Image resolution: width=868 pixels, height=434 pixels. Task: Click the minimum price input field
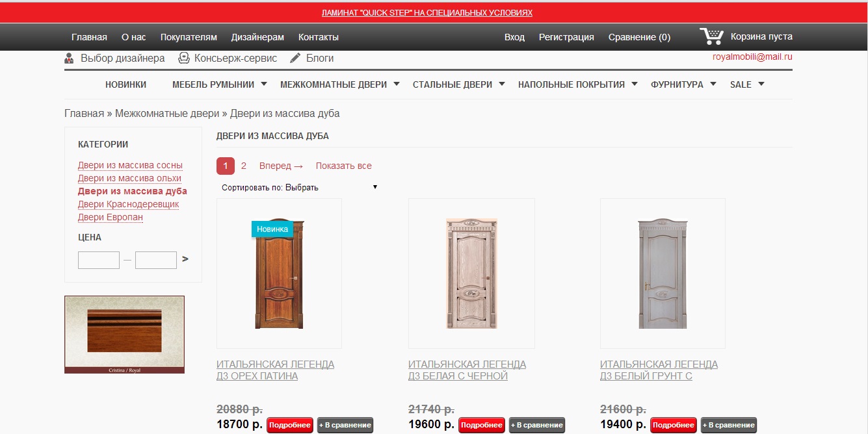pyautogui.click(x=99, y=260)
